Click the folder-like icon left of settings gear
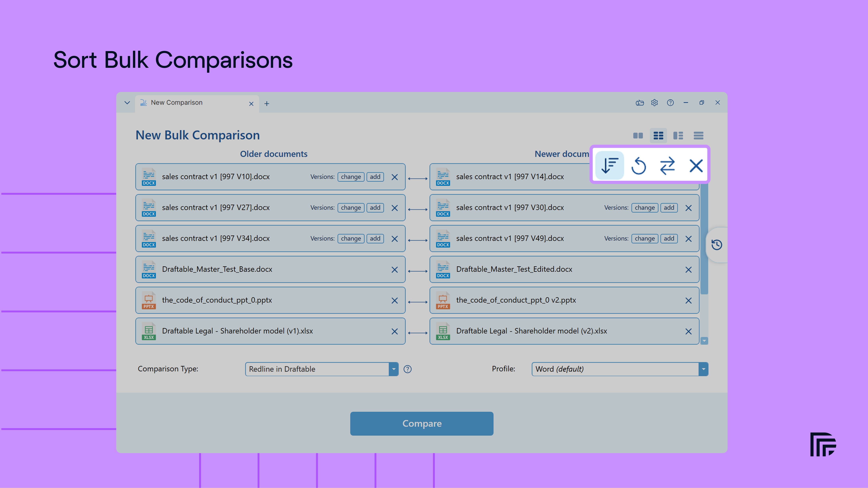 pos(639,103)
